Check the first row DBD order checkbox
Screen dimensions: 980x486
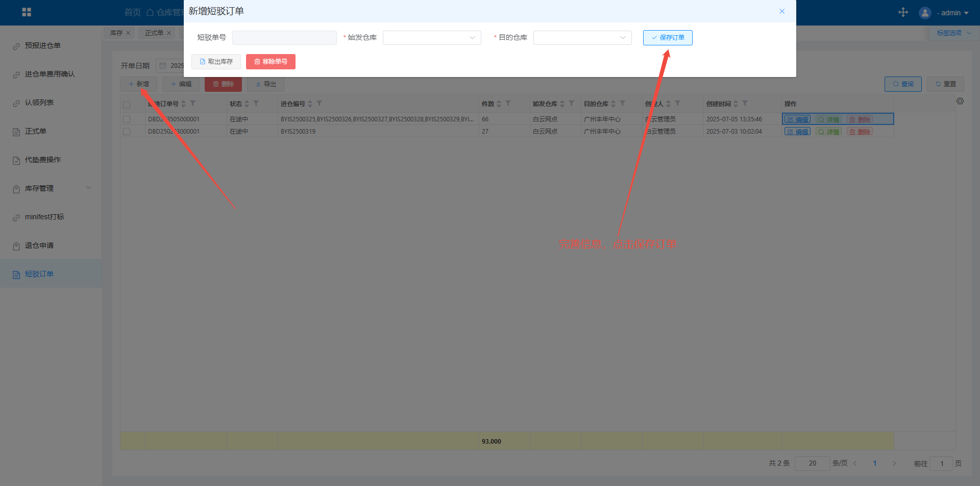(x=127, y=119)
